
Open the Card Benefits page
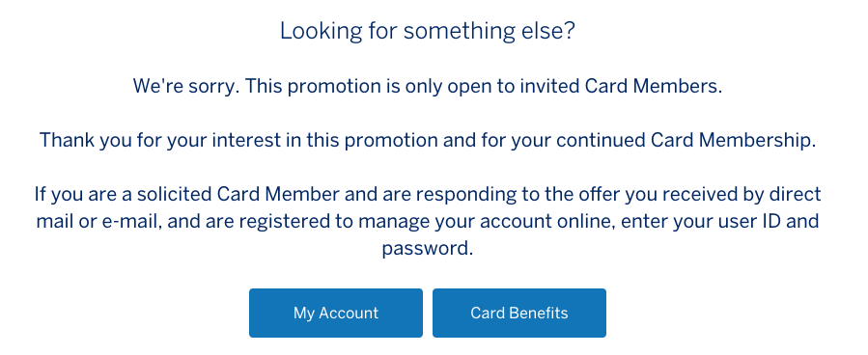[519, 313]
